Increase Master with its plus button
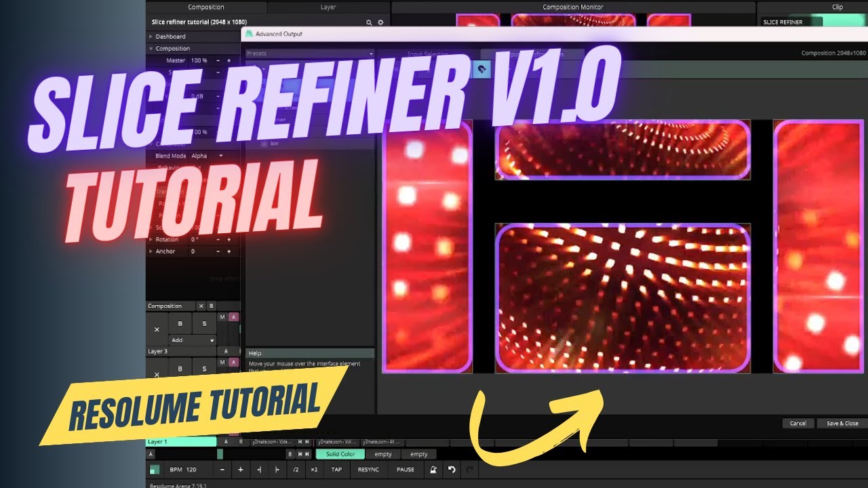Image resolution: width=868 pixels, height=488 pixels. (229, 60)
